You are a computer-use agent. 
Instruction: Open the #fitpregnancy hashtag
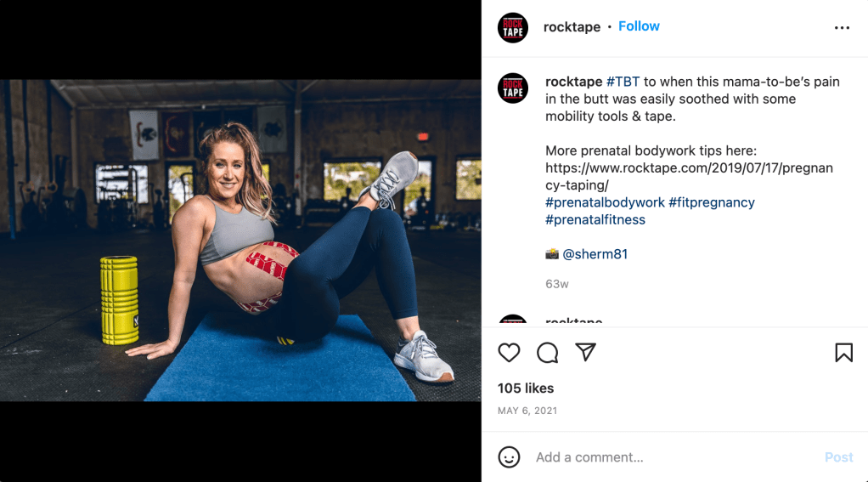pyautogui.click(x=712, y=202)
